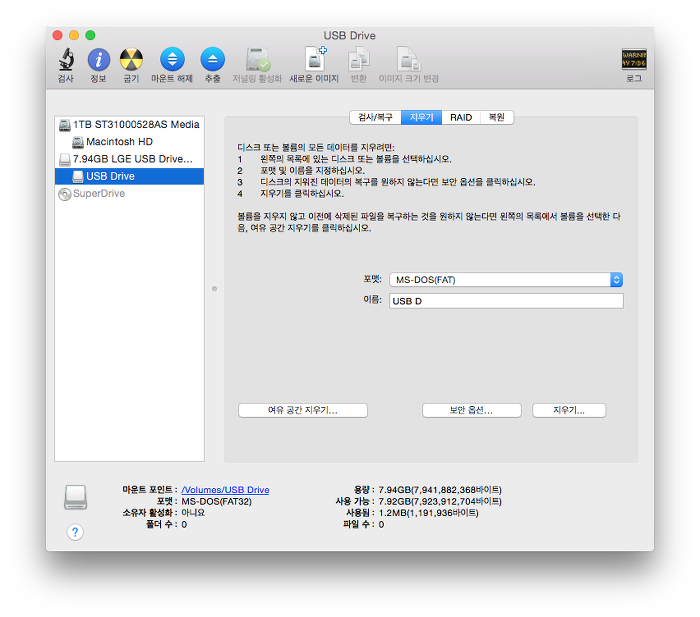Select SuperDrive in the sidebar
Image resolution: width=700 pixels, height=617 pixels.
click(x=129, y=194)
